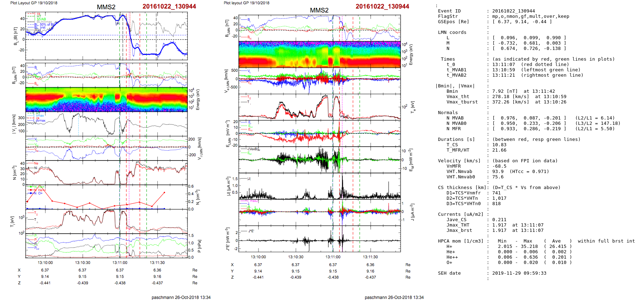Click the right plot MMS2 heading
Screen dimensions: 644x300
coord(319,10)
